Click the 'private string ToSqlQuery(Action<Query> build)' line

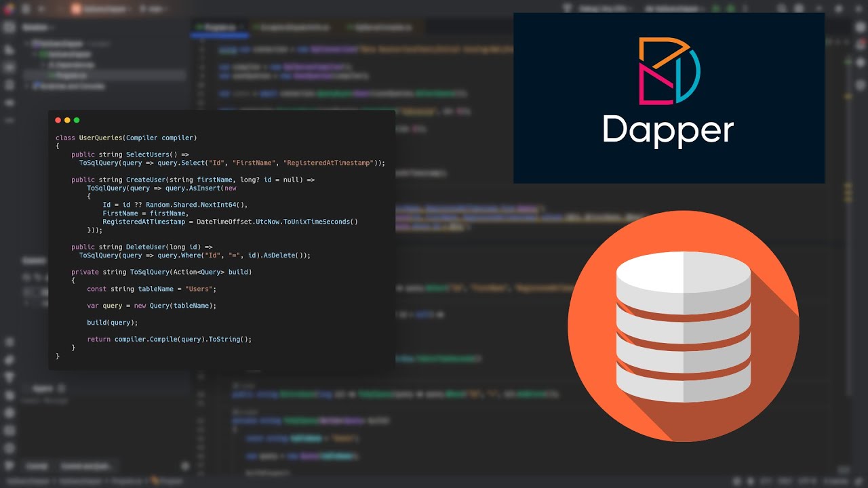pos(161,272)
